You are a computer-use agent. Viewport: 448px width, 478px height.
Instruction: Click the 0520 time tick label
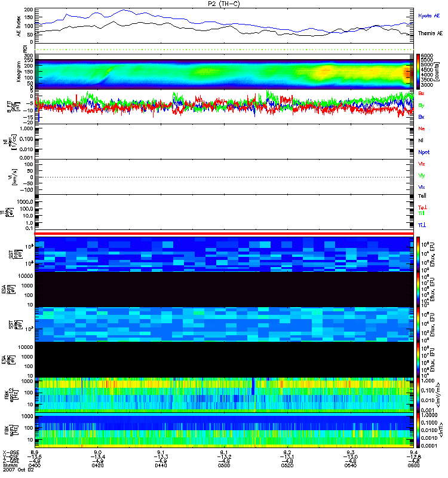click(x=287, y=465)
